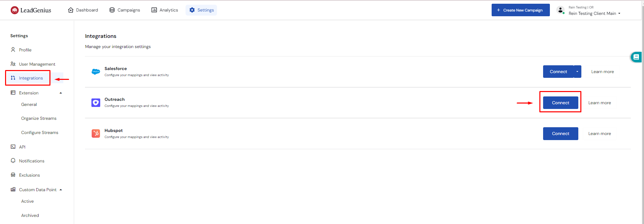Collapse the Custom Data Point section
This screenshot has height=224, width=644.
point(61,190)
